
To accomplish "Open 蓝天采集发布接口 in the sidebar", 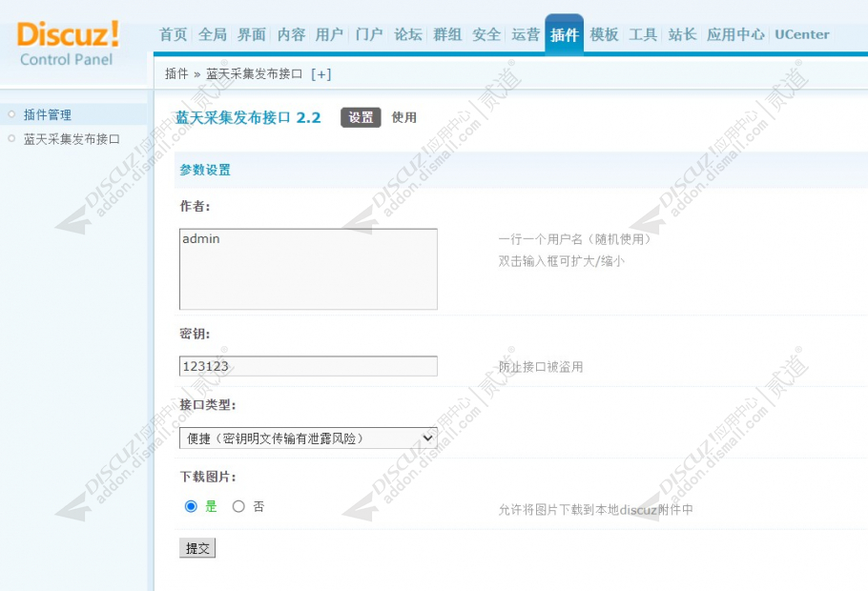I will (x=72, y=139).
